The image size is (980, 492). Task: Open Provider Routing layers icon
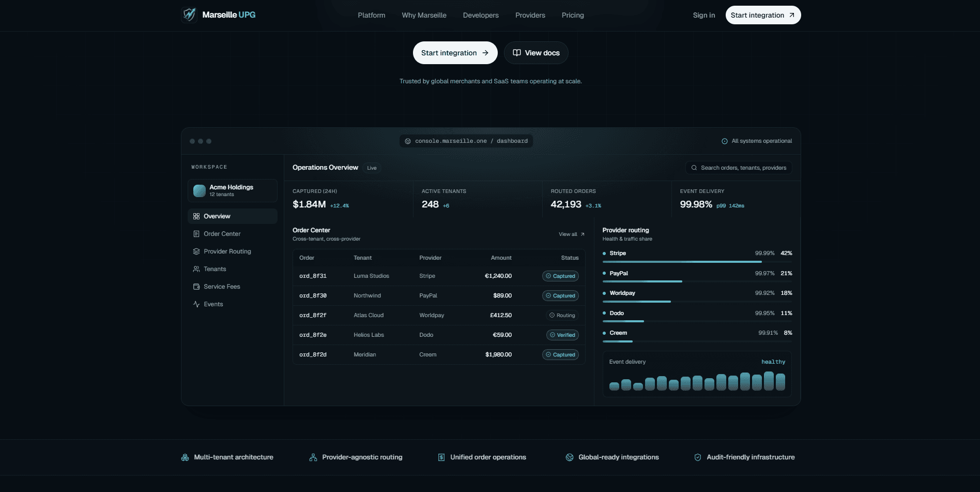tap(196, 251)
